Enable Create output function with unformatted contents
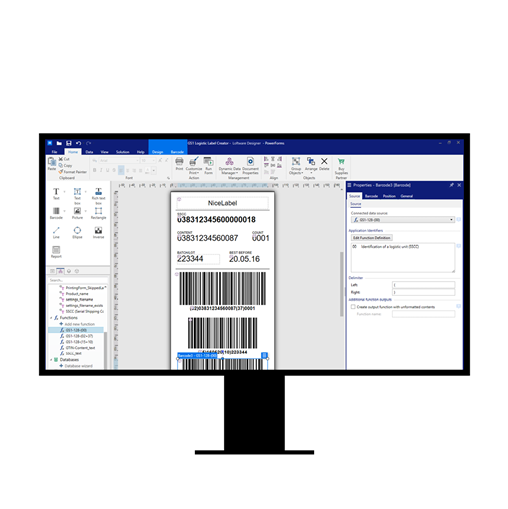508x509 pixels. pyautogui.click(x=353, y=307)
